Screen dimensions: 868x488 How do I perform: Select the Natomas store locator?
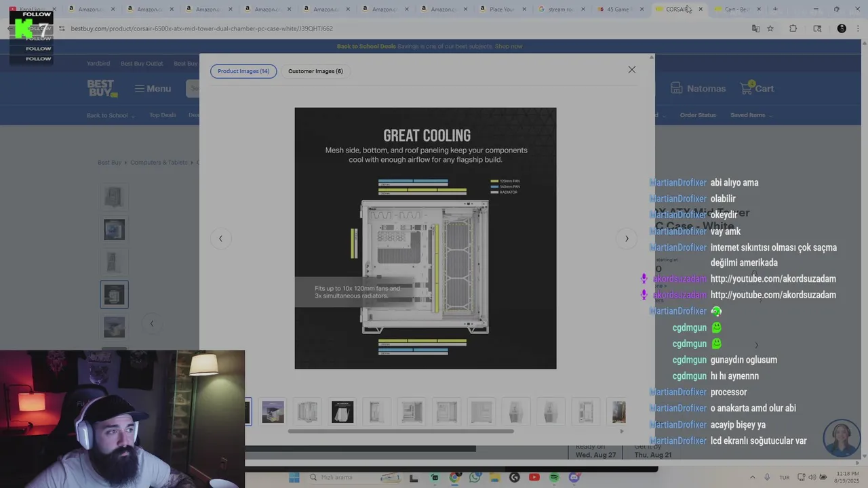(x=698, y=88)
